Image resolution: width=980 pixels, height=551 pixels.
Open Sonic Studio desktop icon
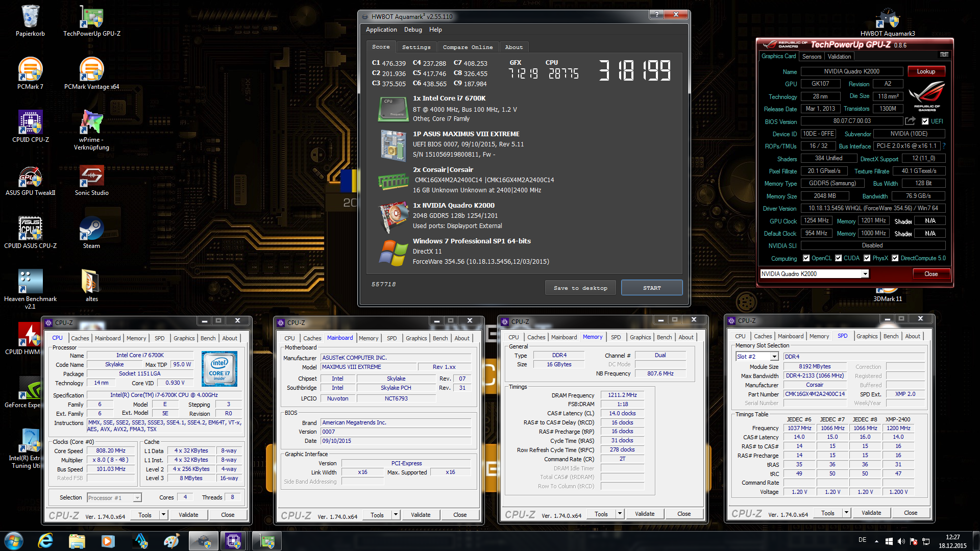click(x=92, y=180)
